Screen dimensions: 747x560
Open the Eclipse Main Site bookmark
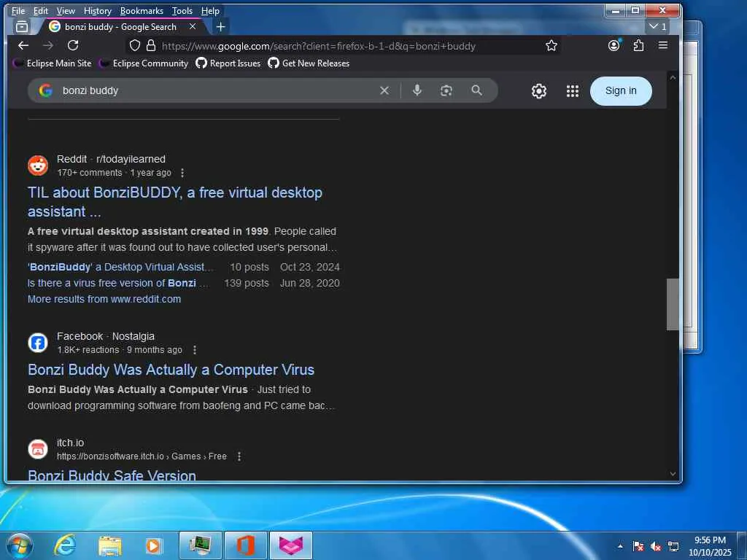(53, 63)
